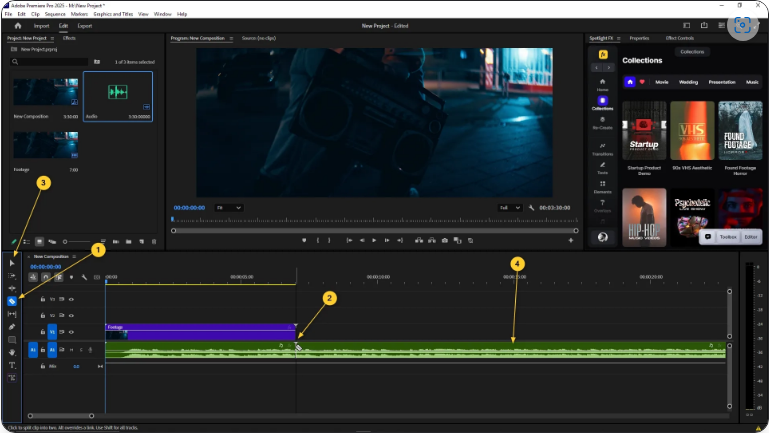769x433 pixels.
Task: Open the Markers menu
Action: tap(79, 14)
